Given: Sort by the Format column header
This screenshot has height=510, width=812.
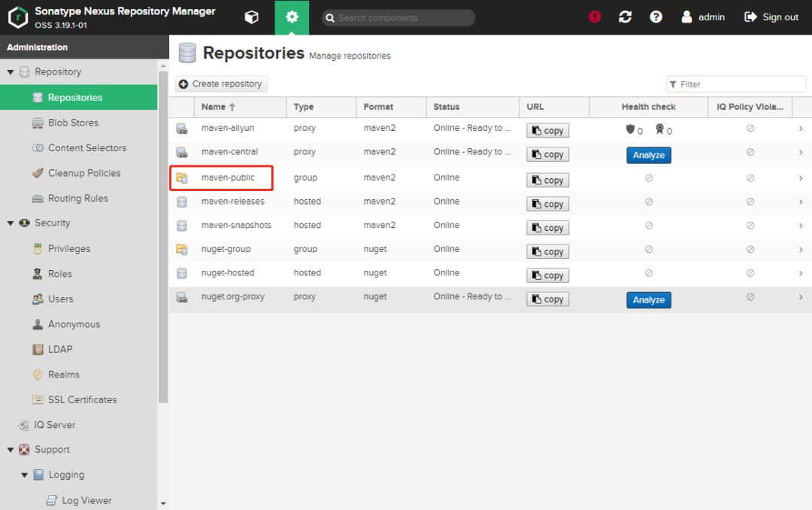Looking at the screenshot, I should [x=391, y=107].
